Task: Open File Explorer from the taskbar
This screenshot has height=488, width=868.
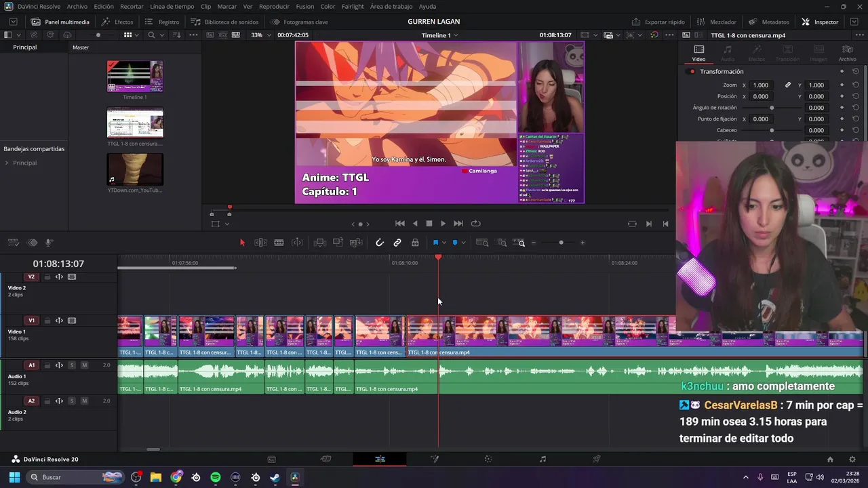Action: (x=156, y=477)
